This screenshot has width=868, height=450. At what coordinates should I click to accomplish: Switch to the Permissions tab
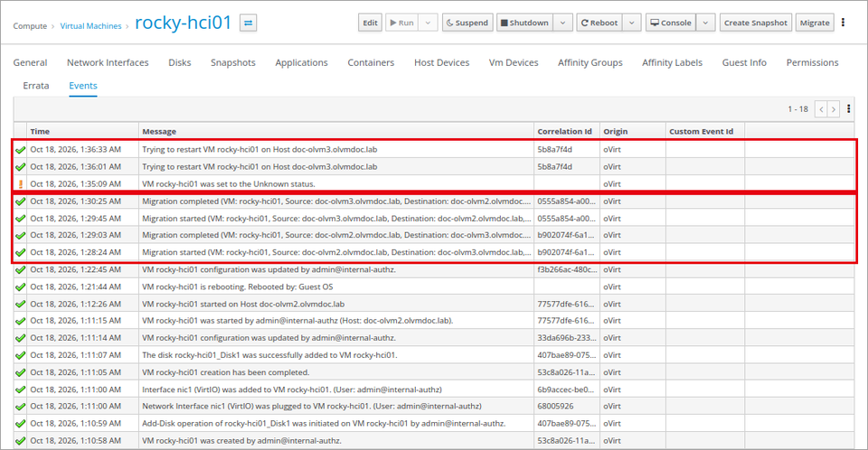[813, 62]
